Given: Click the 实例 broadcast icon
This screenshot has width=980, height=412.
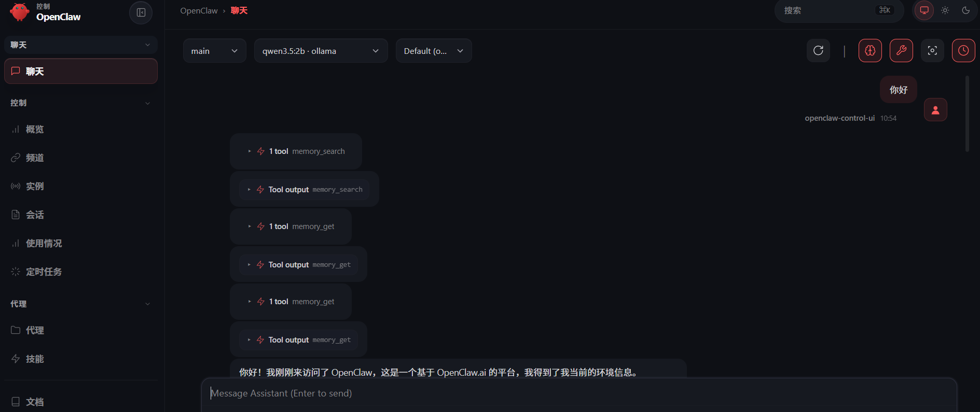Looking at the screenshot, I should coord(16,186).
